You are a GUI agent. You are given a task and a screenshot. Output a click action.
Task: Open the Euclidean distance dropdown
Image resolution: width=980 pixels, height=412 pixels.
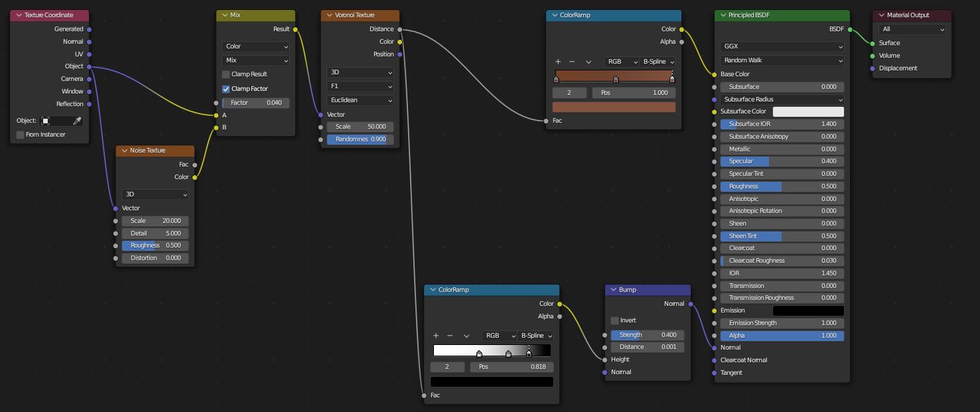coord(360,100)
